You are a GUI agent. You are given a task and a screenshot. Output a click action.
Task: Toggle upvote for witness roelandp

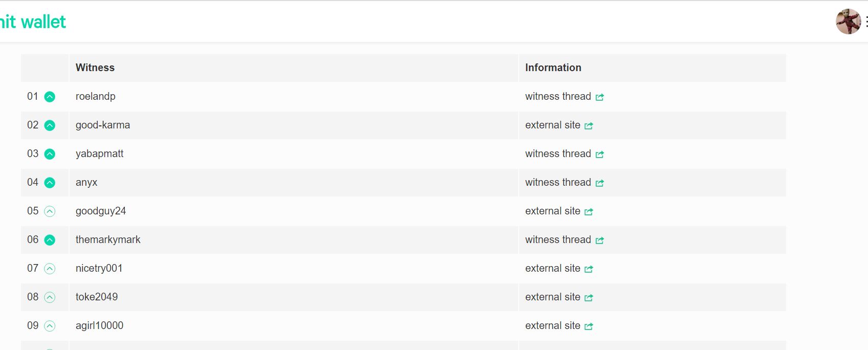50,97
